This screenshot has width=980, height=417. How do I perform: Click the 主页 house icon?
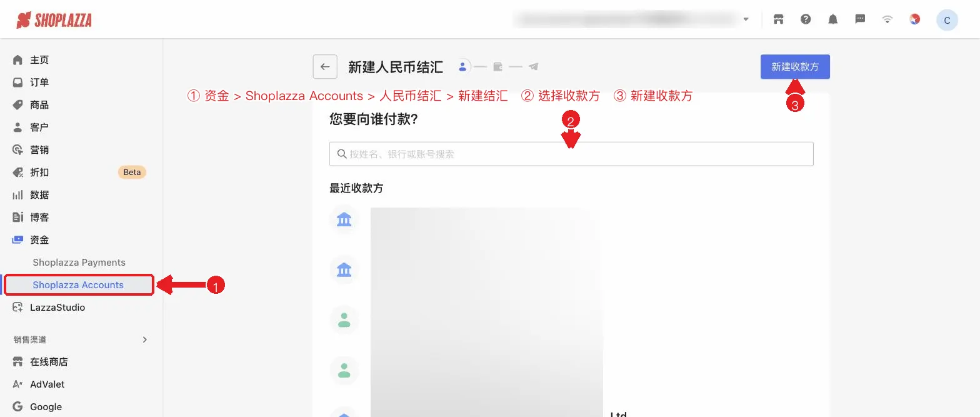point(17,60)
